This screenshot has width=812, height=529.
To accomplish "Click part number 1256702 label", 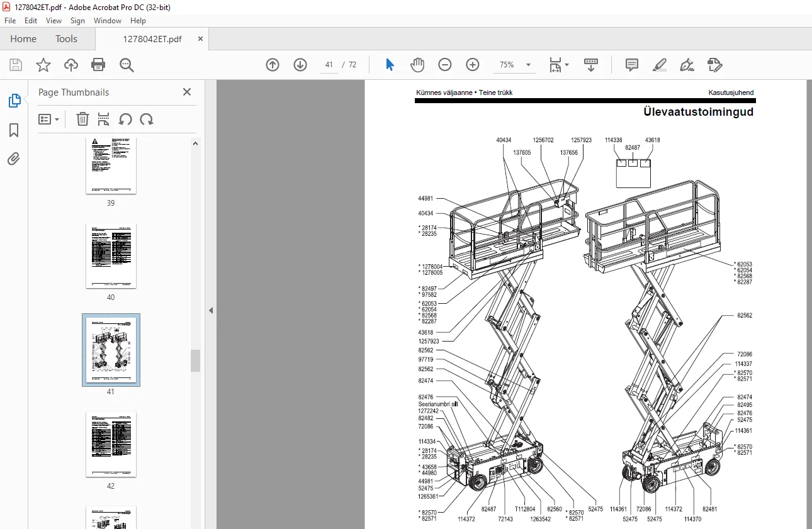I will point(543,140).
